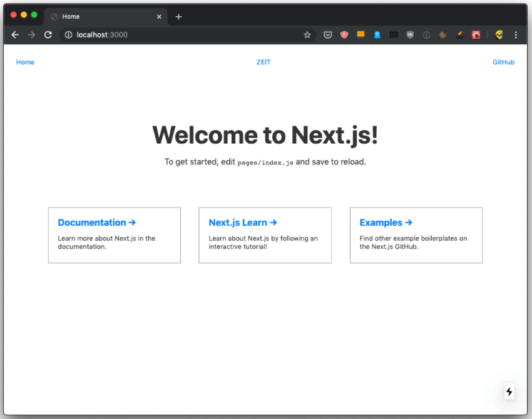Click the green maximize window button
532x419 pixels.
point(34,14)
